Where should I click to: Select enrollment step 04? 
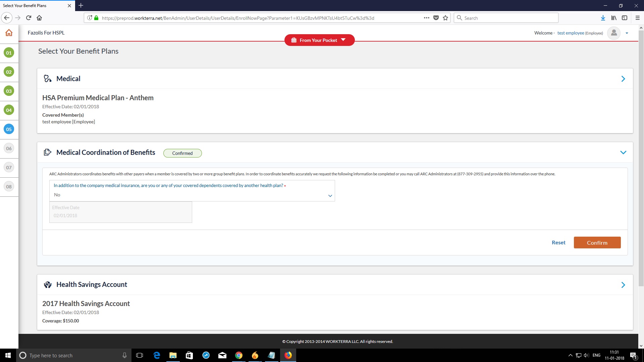pyautogui.click(x=9, y=110)
